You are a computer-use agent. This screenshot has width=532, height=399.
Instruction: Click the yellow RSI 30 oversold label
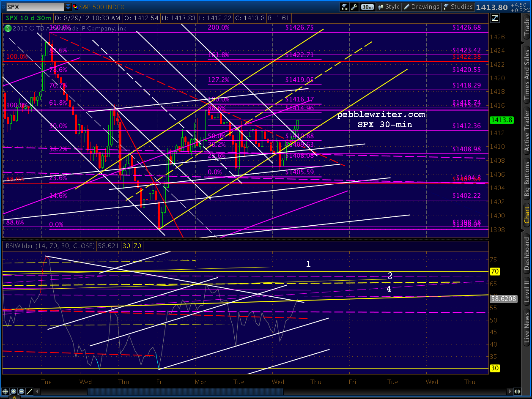click(x=495, y=368)
